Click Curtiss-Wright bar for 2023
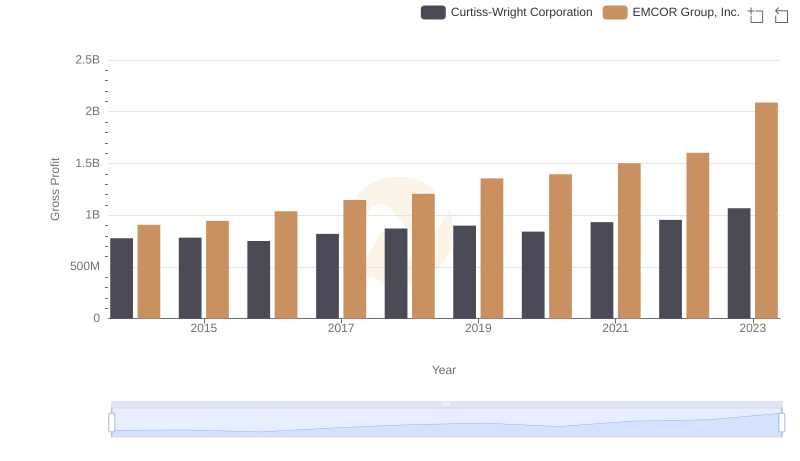The image size is (800, 461). 739,263
